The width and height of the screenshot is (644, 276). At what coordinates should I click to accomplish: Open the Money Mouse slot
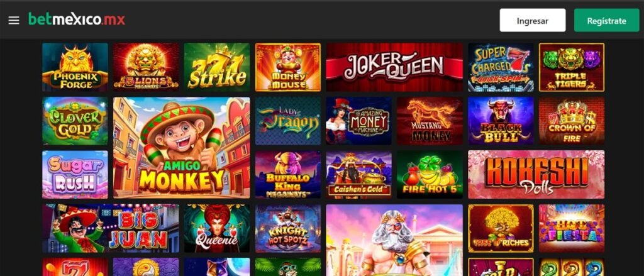point(288,67)
